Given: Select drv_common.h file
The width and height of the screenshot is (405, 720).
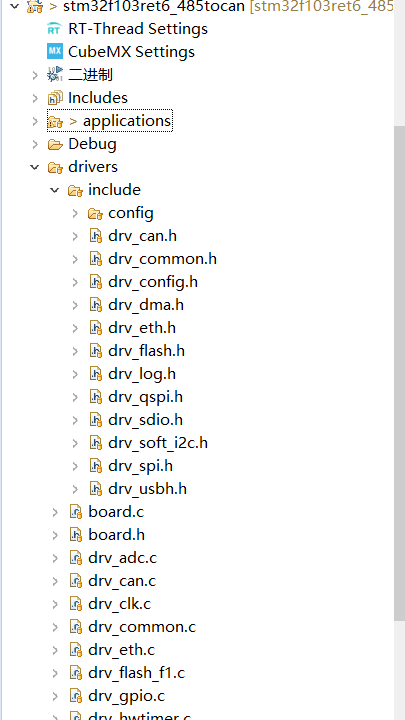Looking at the screenshot, I should pyautogui.click(x=162, y=259).
